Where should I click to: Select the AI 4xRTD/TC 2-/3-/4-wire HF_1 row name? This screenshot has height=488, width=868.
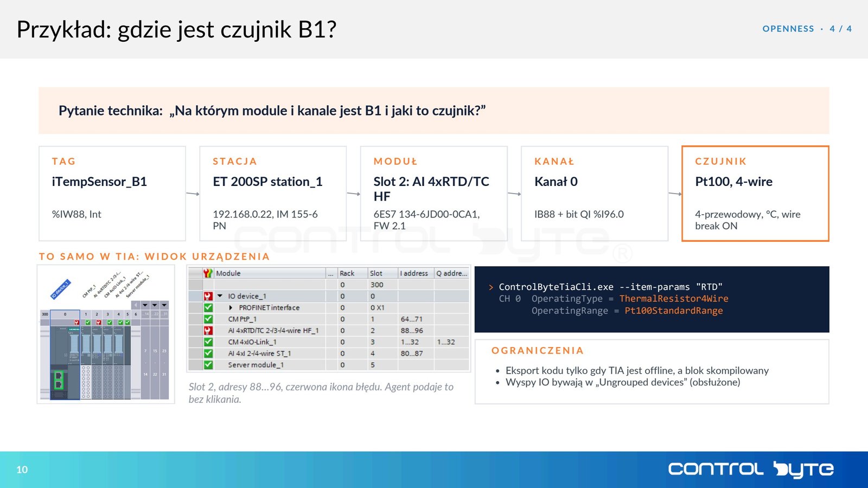pyautogui.click(x=273, y=330)
